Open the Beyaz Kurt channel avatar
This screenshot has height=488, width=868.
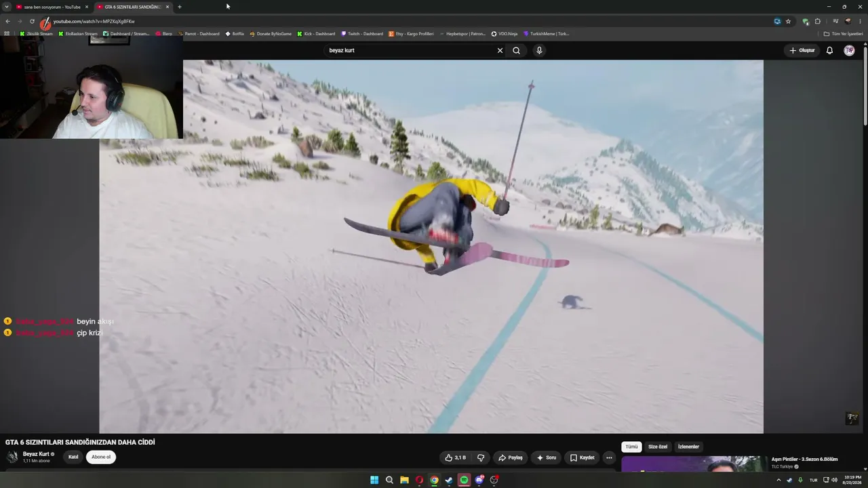(12, 457)
